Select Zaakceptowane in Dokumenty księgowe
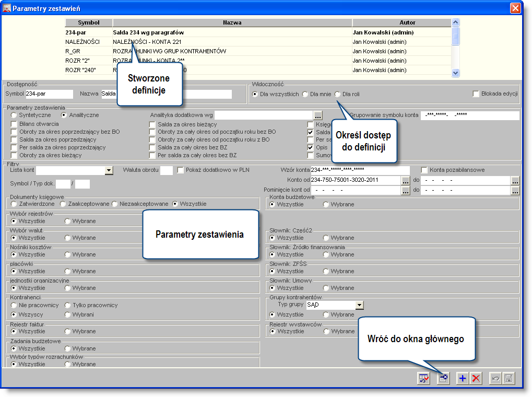The height and width of the screenshot is (397, 532). click(x=63, y=204)
